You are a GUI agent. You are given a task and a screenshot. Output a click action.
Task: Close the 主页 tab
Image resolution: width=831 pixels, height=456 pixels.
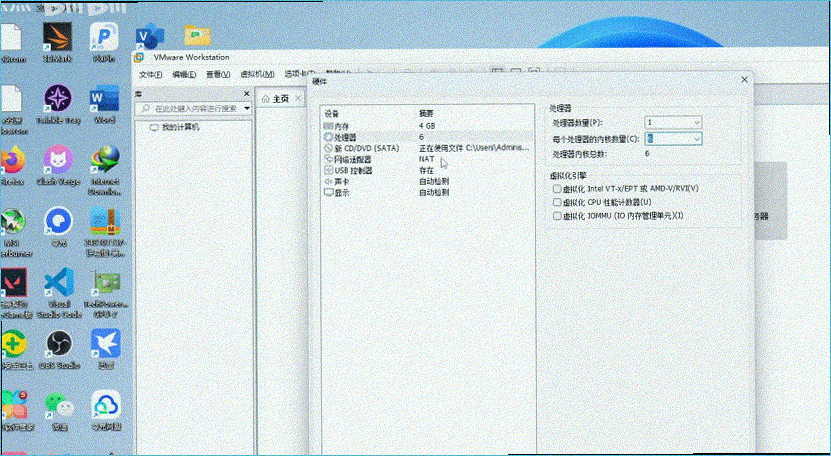click(298, 99)
